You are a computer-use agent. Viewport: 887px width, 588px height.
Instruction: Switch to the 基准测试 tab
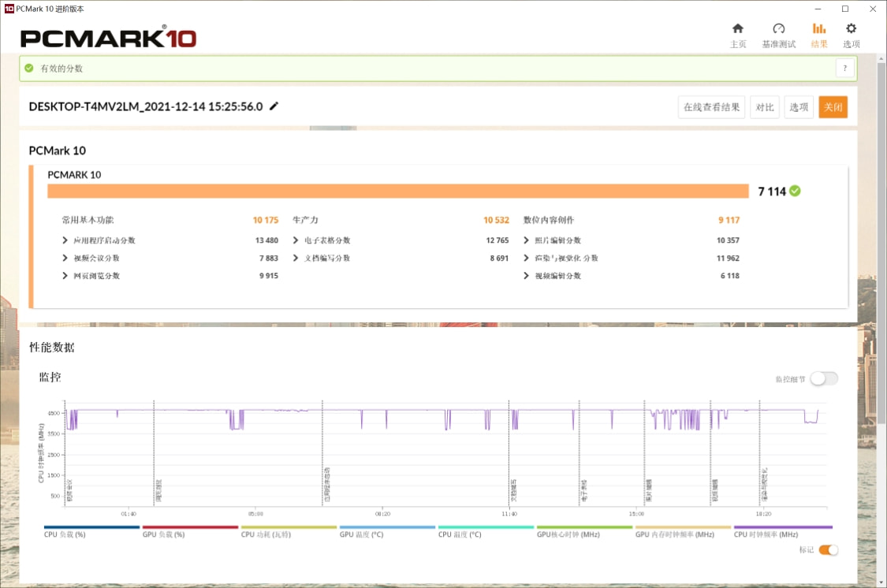tap(779, 44)
